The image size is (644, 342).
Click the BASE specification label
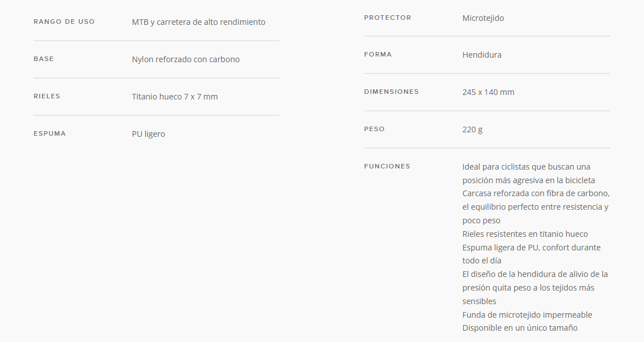pos(43,59)
